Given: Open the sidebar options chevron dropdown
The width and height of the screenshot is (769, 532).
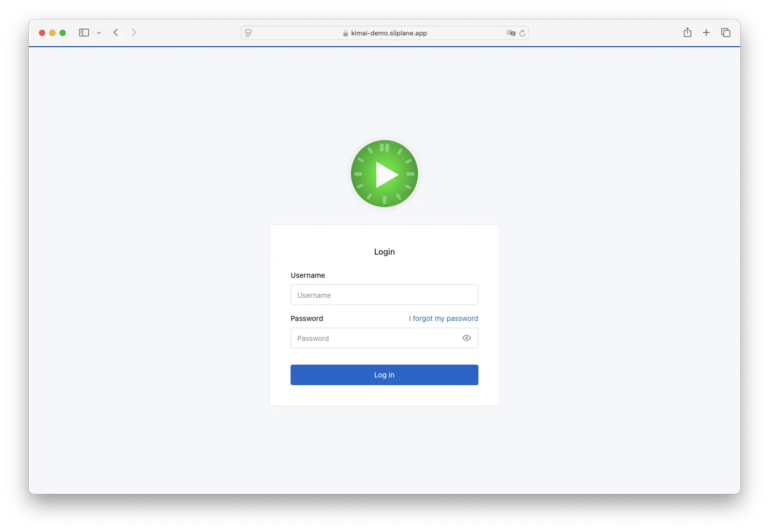Looking at the screenshot, I should (x=99, y=33).
